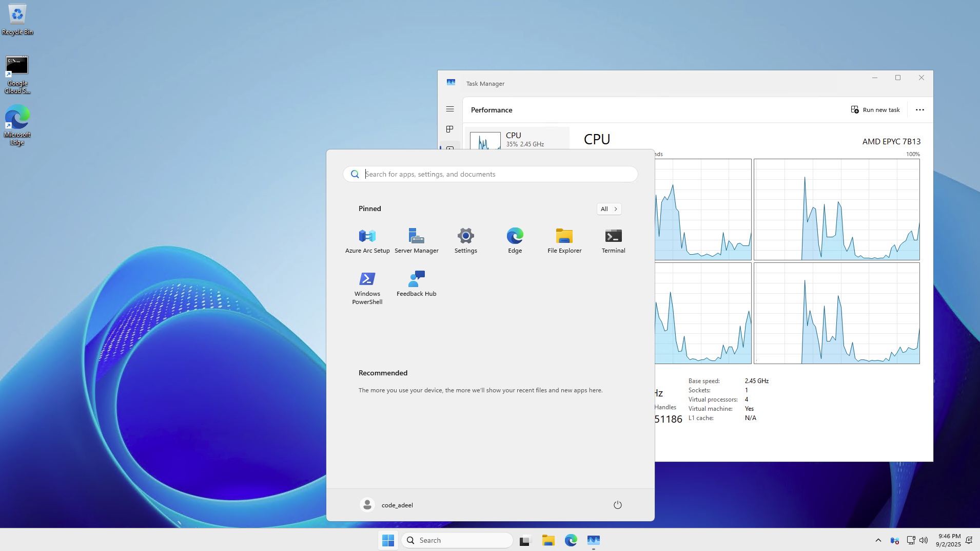Click the Base speed 2.45 GHz value
Viewport: 980px width, 551px height.
(757, 381)
